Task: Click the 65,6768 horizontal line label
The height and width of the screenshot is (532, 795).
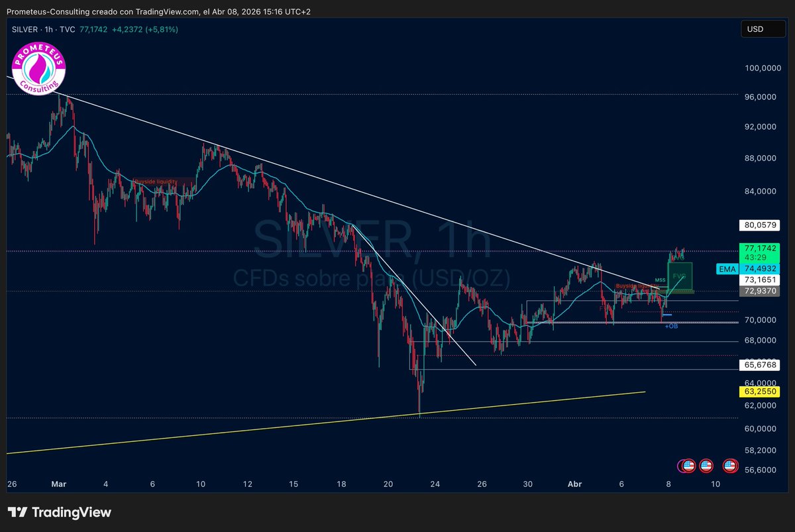Action: 759,365
